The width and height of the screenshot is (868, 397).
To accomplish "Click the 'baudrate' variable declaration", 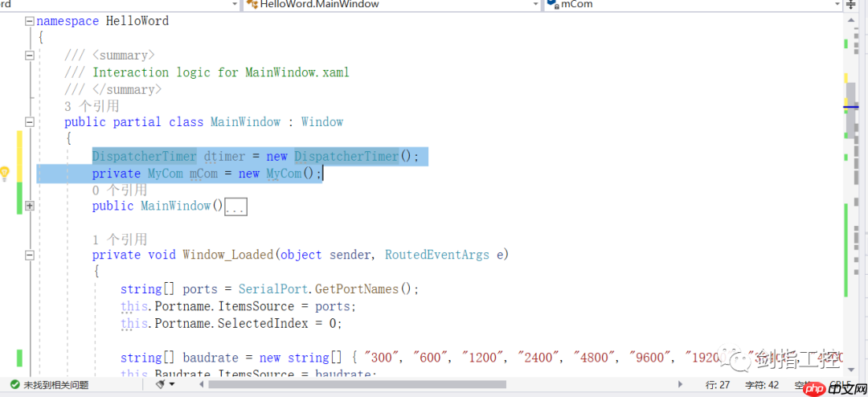I will (x=212, y=358).
